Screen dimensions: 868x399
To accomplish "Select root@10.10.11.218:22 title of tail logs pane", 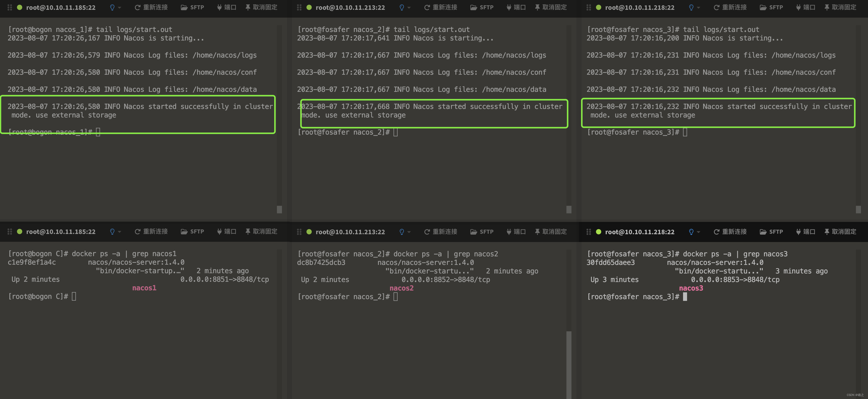I will [x=640, y=7].
